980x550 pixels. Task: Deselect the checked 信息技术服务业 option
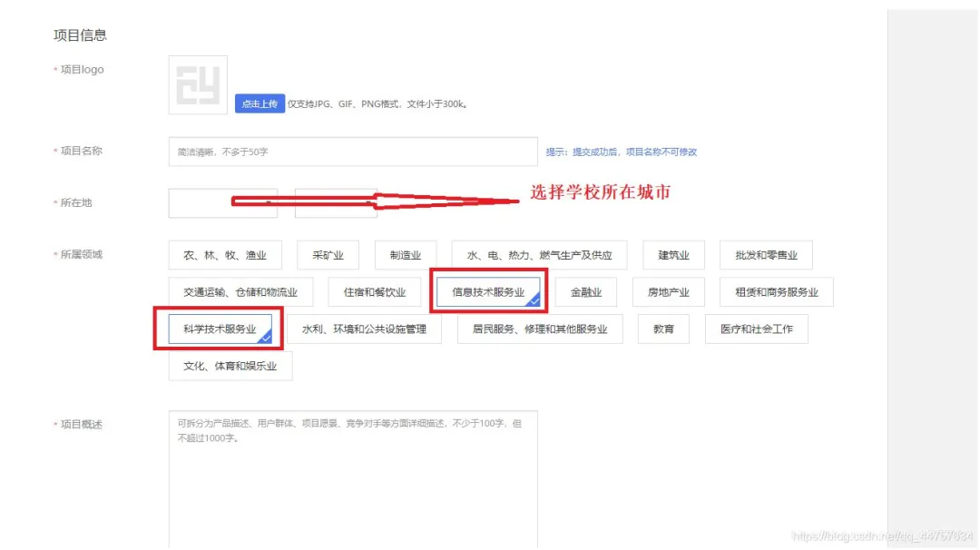[x=488, y=292]
